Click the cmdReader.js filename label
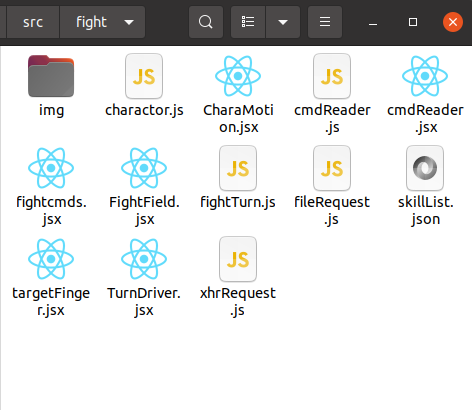 tap(332, 119)
